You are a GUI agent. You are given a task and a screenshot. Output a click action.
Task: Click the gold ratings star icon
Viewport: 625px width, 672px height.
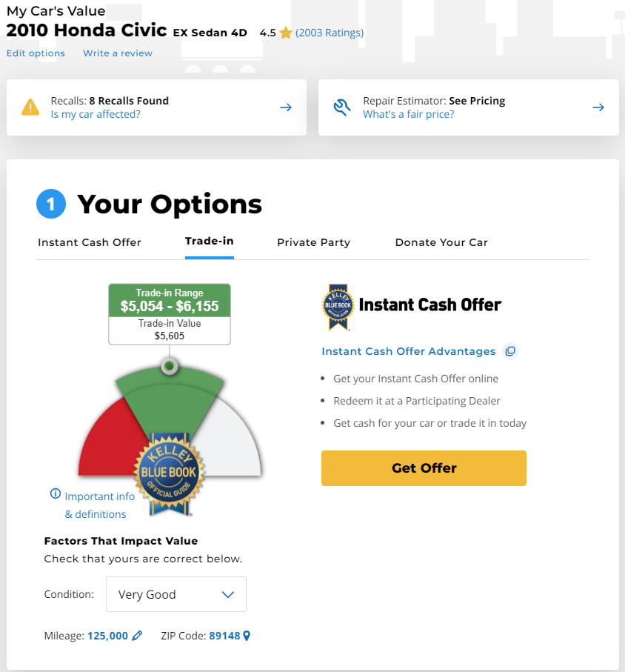(286, 33)
